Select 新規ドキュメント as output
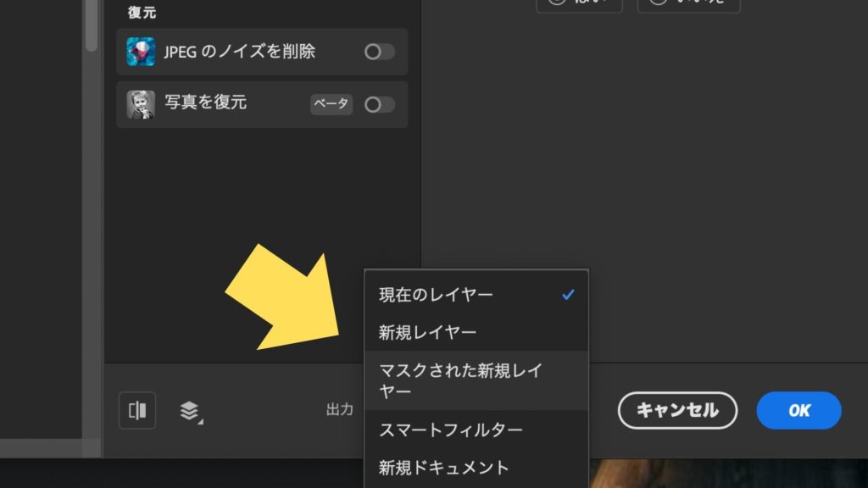868x488 pixels. 444,467
